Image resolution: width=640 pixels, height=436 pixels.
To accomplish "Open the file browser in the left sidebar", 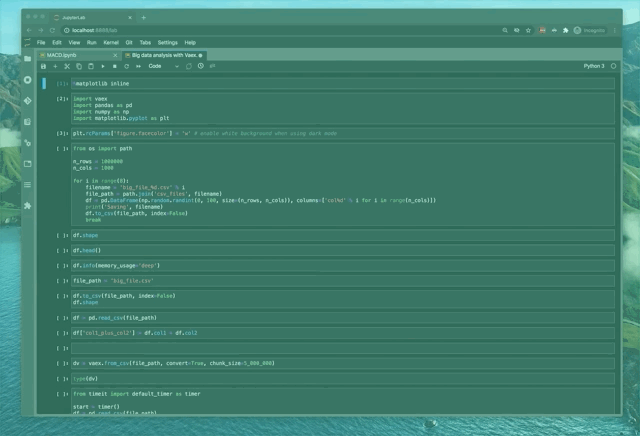I will 27,58.
